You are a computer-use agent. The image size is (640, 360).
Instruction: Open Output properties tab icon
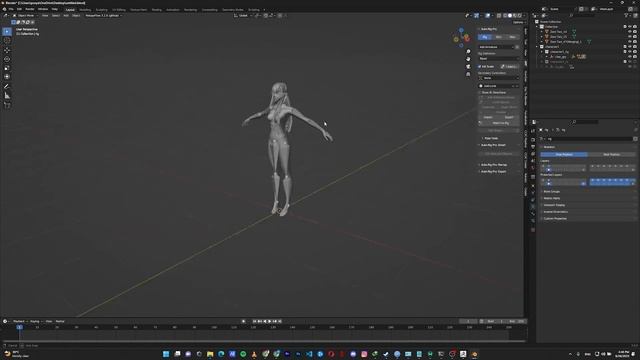pyautogui.click(x=533, y=147)
